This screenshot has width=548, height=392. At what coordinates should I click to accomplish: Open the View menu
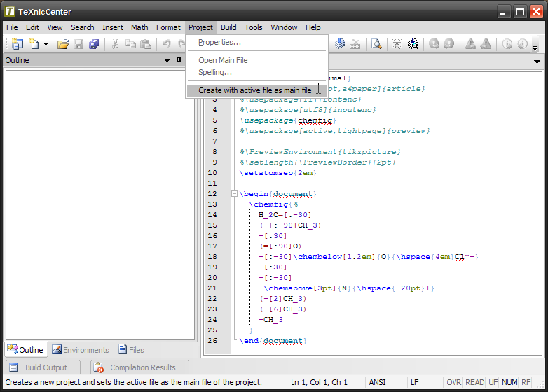click(55, 27)
